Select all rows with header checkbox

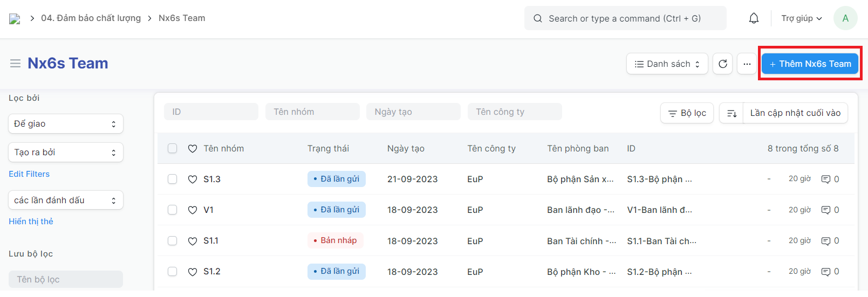(173, 148)
